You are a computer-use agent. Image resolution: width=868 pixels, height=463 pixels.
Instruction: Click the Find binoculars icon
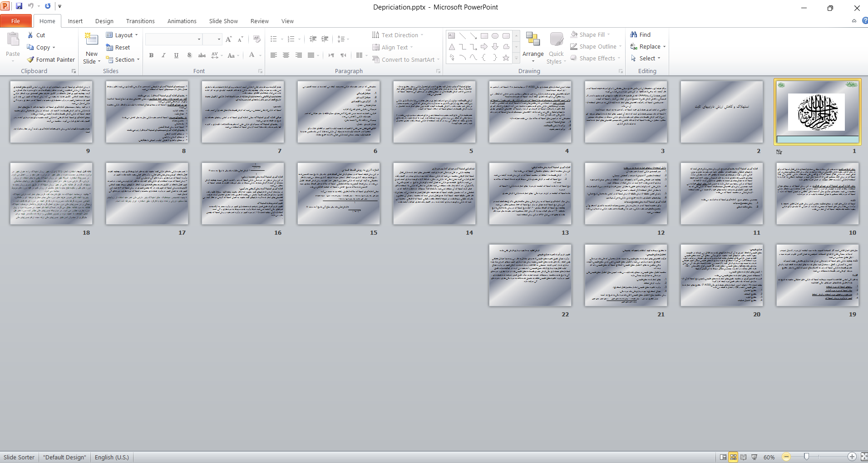(634, 34)
